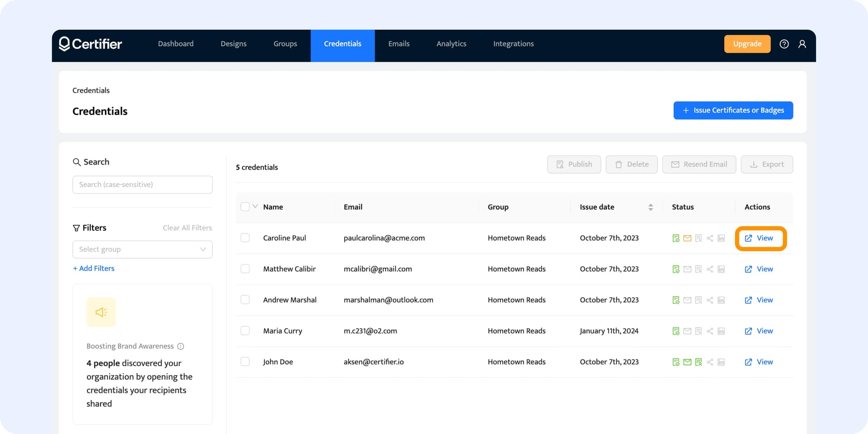This screenshot has width=868, height=434.
Task: Open the Select group dropdown
Action: pyautogui.click(x=142, y=250)
